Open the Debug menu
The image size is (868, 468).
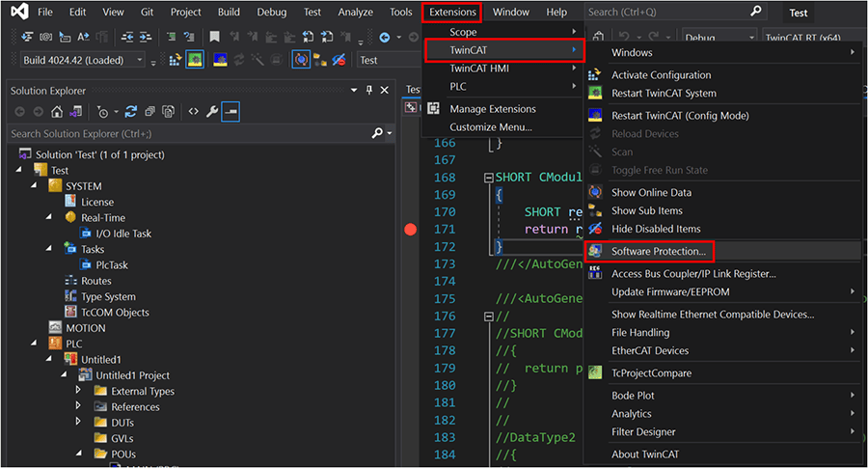click(x=271, y=12)
